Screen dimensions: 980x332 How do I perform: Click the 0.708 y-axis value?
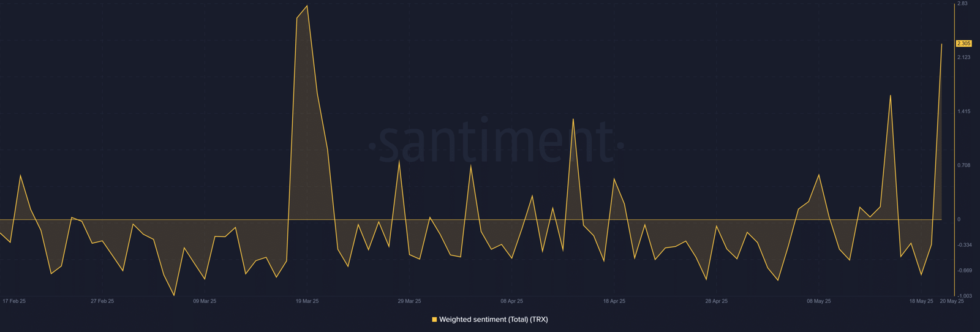963,165
